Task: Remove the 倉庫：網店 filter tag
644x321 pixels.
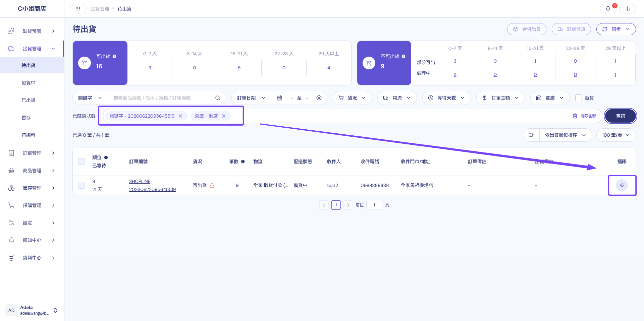Action: pyautogui.click(x=224, y=116)
